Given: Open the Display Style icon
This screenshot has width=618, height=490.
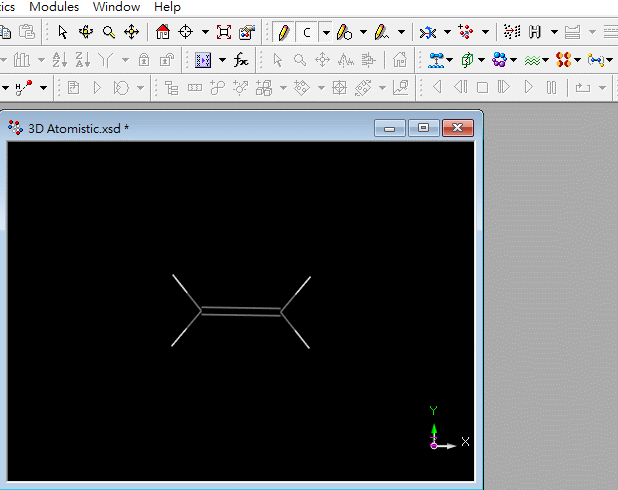Looking at the screenshot, I should tap(247, 32).
